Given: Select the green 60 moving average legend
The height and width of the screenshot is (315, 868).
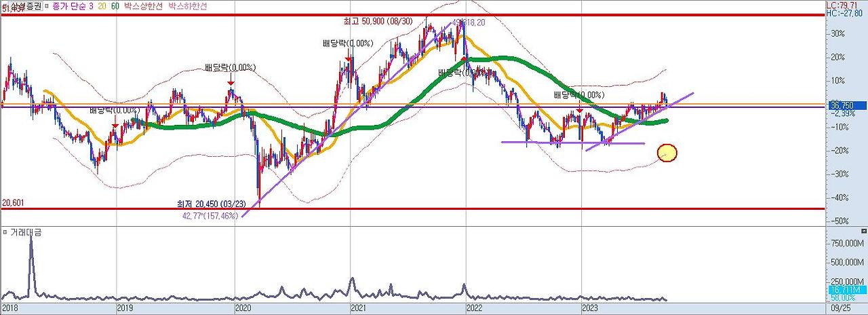Looking at the screenshot, I should coord(115,5).
